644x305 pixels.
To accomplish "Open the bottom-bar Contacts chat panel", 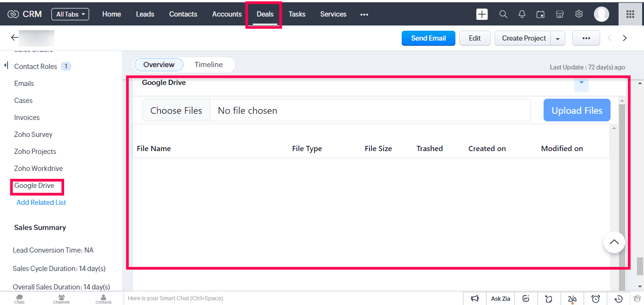I will pyautogui.click(x=103, y=299).
